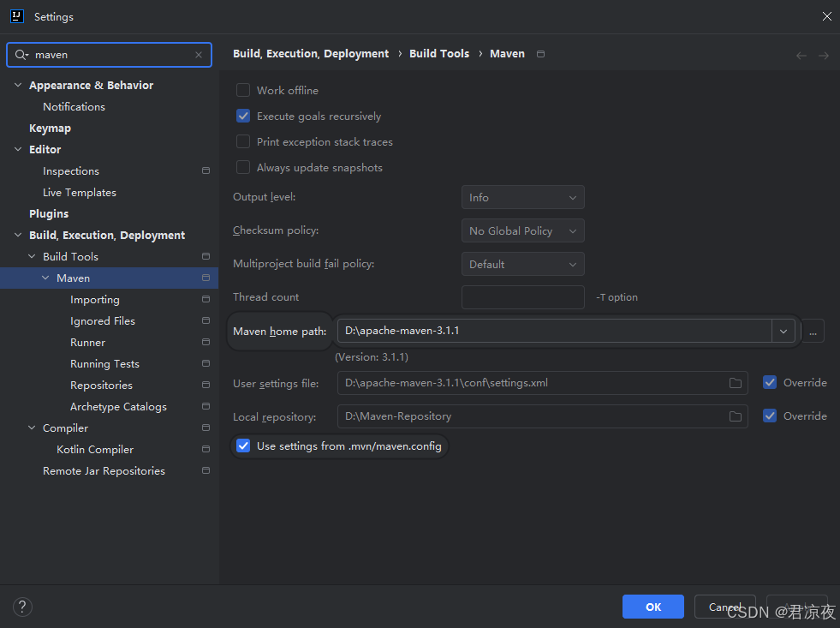840x628 pixels.
Task: Uncheck Execute goals recursively
Action: point(243,116)
